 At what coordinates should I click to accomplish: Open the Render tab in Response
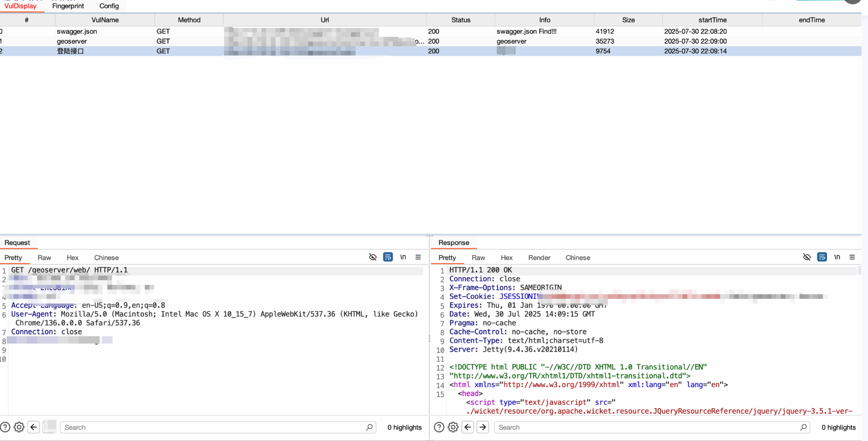pyautogui.click(x=539, y=257)
